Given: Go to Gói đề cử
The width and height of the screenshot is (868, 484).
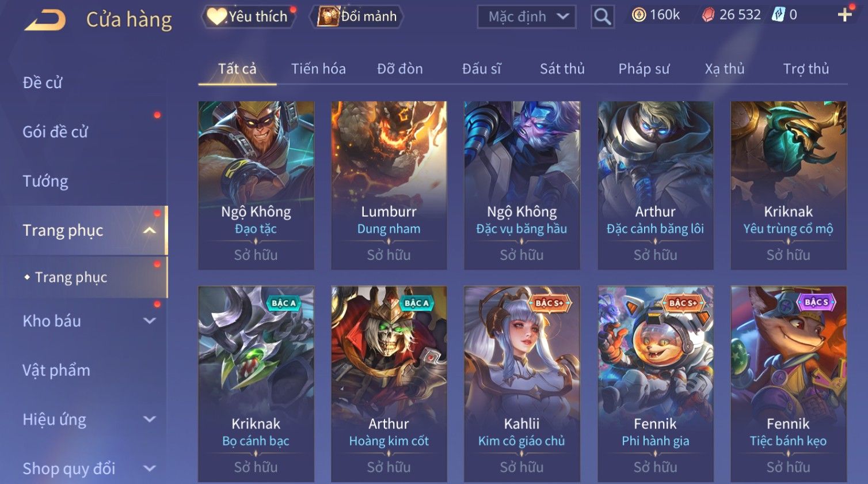Looking at the screenshot, I should click(55, 132).
